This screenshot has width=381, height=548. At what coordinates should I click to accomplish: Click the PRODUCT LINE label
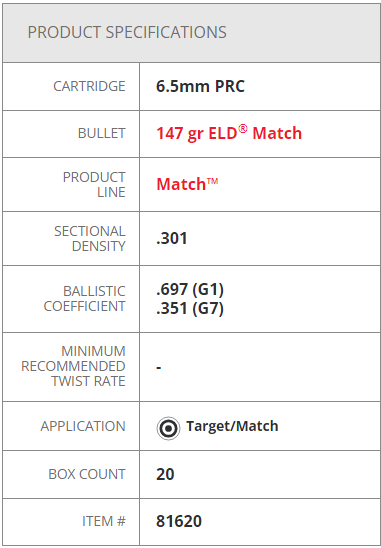coord(94,185)
